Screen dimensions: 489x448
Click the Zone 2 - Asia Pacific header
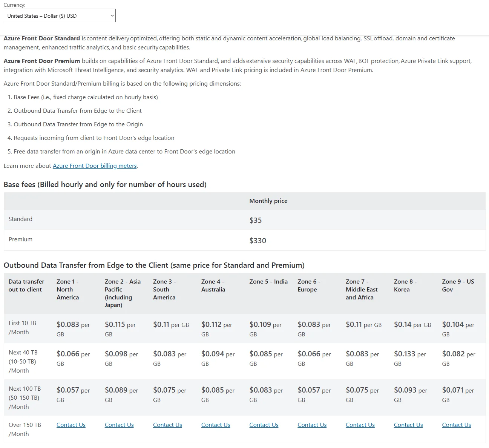123,293
